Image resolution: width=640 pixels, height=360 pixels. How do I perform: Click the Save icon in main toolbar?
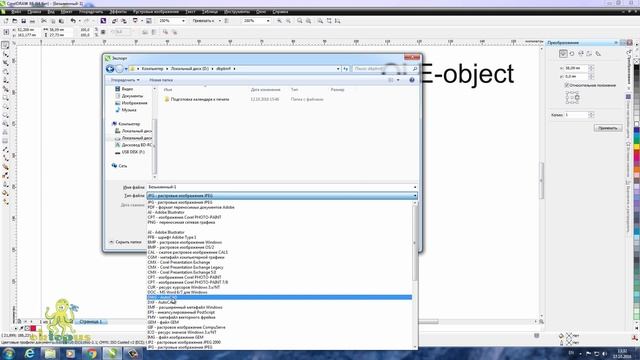[23, 21]
